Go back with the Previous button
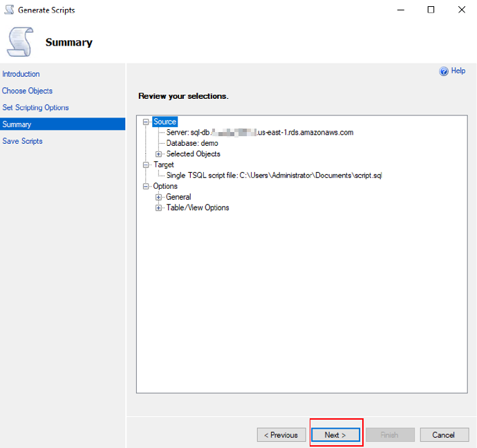The image size is (477, 448). [282, 435]
